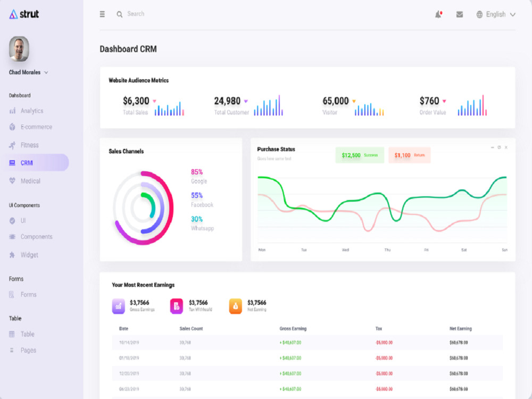Viewport: 532px width, 399px height.
Task: Open Analytics in the sidebar
Action: pos(32,111)
